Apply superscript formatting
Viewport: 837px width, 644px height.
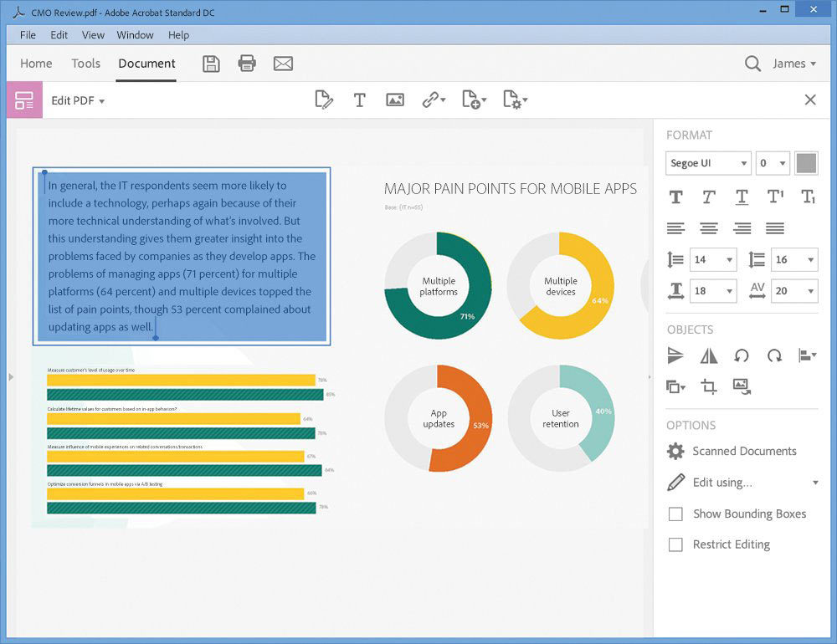click(775, 197)
